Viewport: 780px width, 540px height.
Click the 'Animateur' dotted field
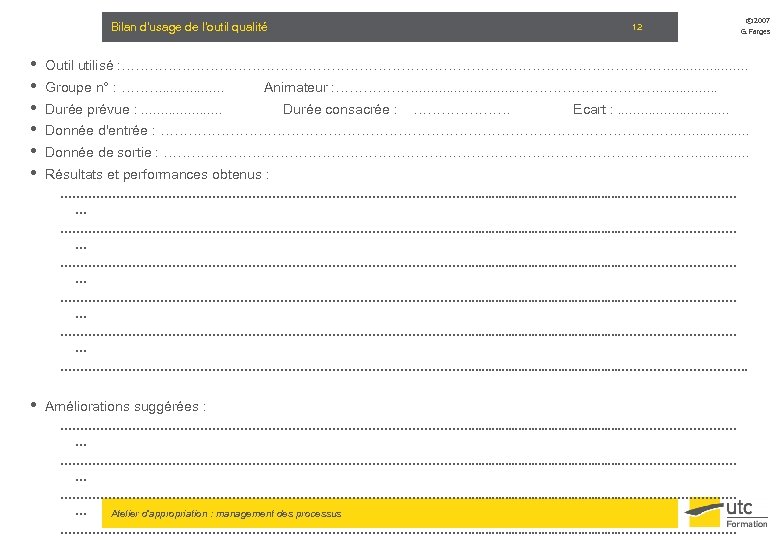coord(527,90)
